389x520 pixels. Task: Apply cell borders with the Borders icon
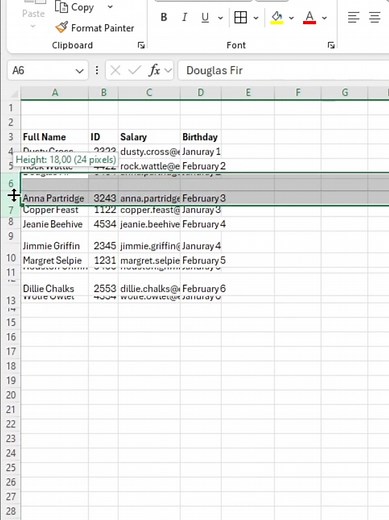coord(241,17)
